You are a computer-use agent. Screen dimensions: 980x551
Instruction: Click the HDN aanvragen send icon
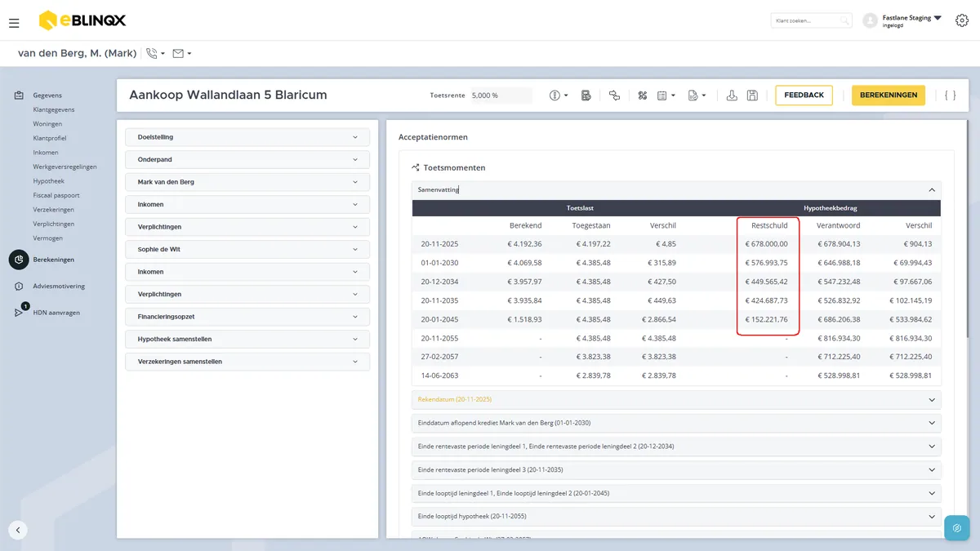[x=19, y=312]
